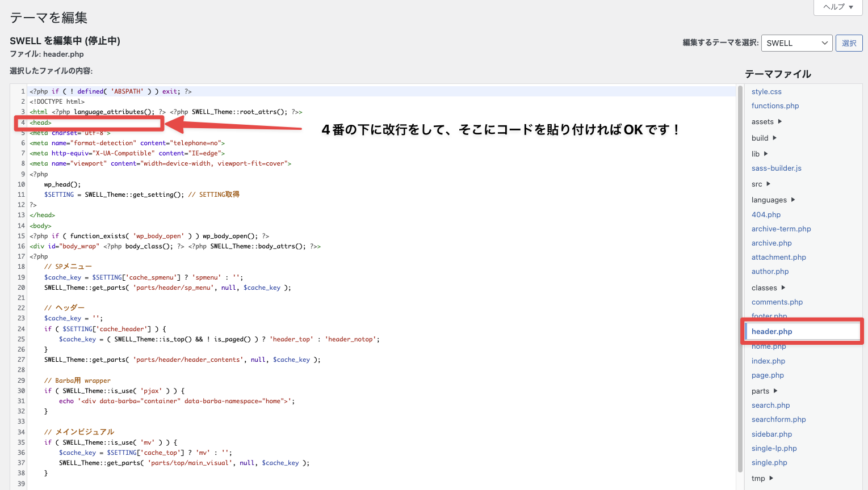Open style.css theme file
The image size is (868, 490).
tap(766, 91)
